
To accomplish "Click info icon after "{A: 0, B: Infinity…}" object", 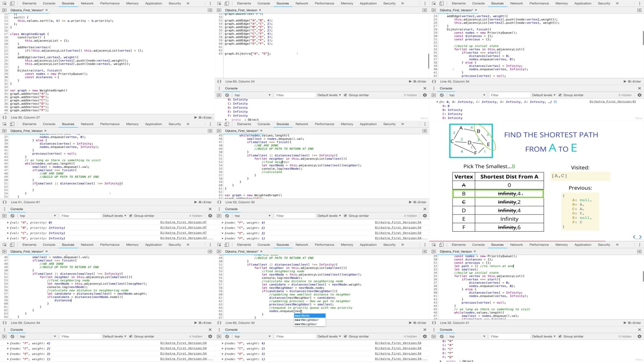I will tap(555, 102).
